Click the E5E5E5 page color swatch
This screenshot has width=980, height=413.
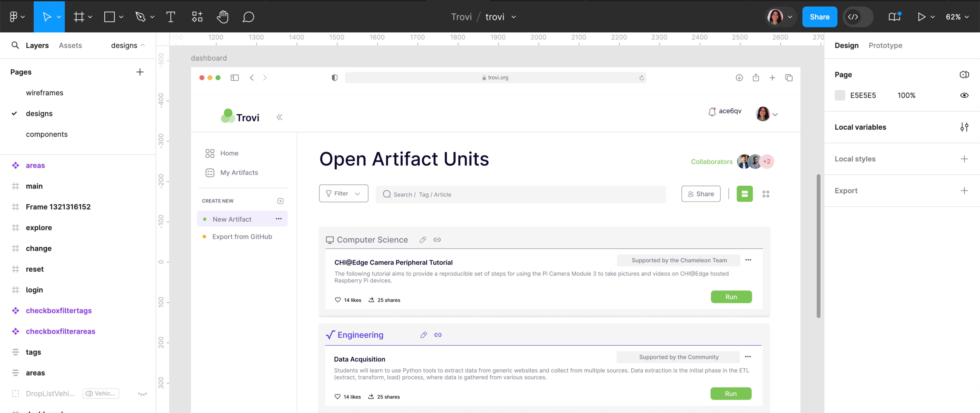(x=840, y=95)
